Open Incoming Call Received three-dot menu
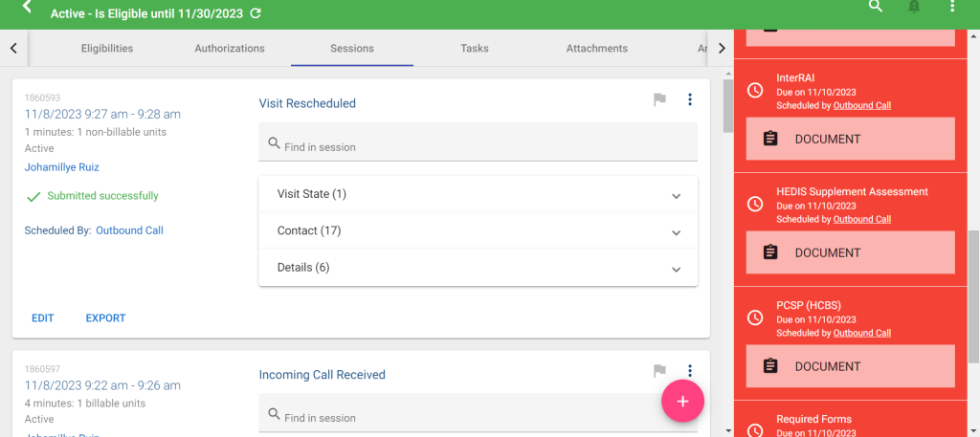 click(x=689, y=371)
